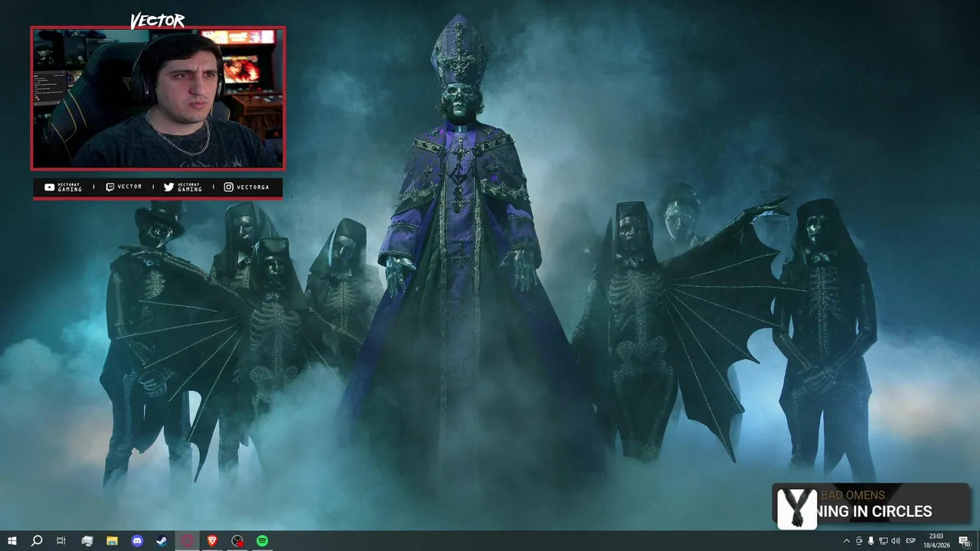Open the taskbar Search magnifier
The height and width of the screenshot is (551, 980).
37,541
